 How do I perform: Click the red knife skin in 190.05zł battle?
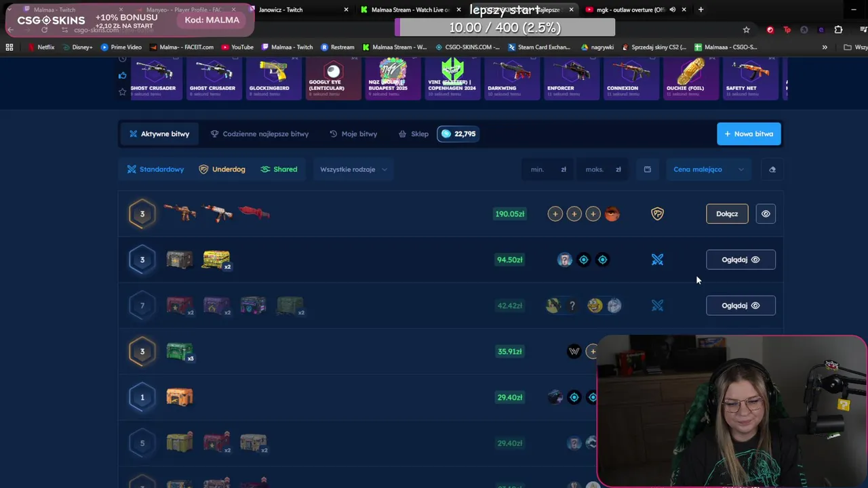pyautogui.click(x=254, y=213)
